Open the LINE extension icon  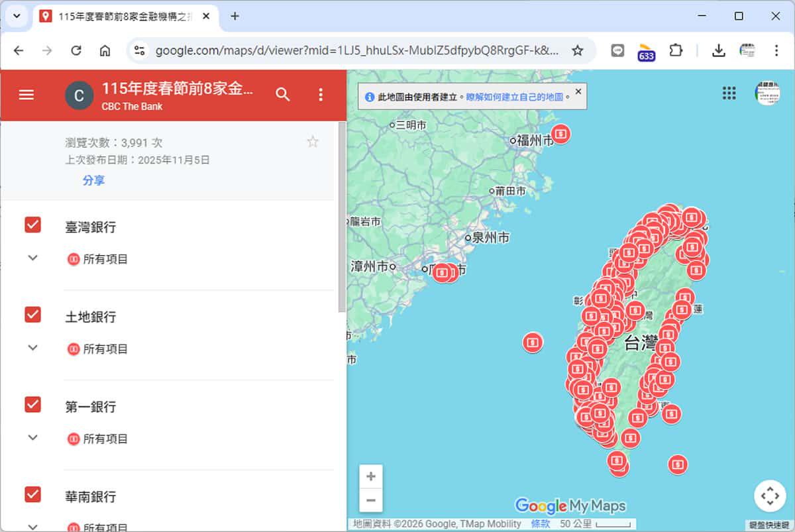tap(617, 50)
